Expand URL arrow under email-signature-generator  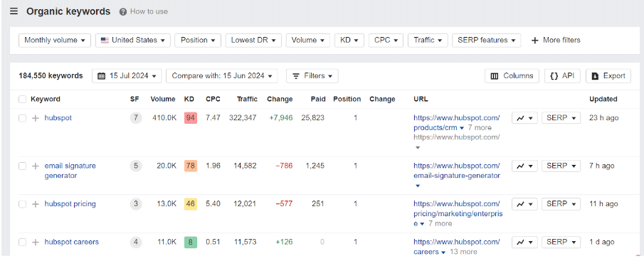(x=418, y=186)
